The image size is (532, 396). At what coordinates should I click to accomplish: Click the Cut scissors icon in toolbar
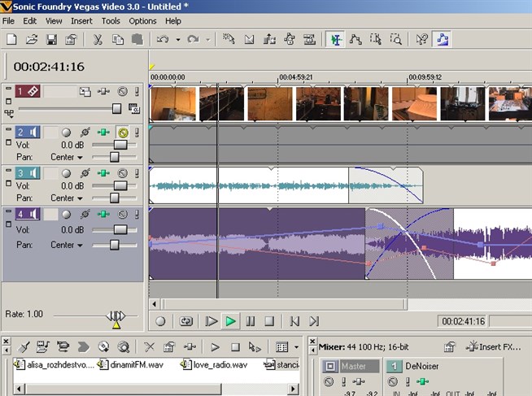[97, 39]
